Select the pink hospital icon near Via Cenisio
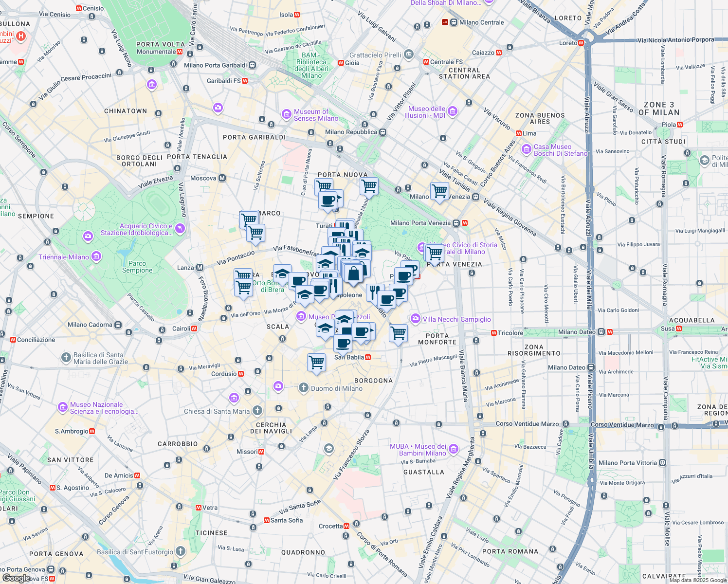Viewport: 728px width, 584px height. pyautogui.click(x=21, y=34)
